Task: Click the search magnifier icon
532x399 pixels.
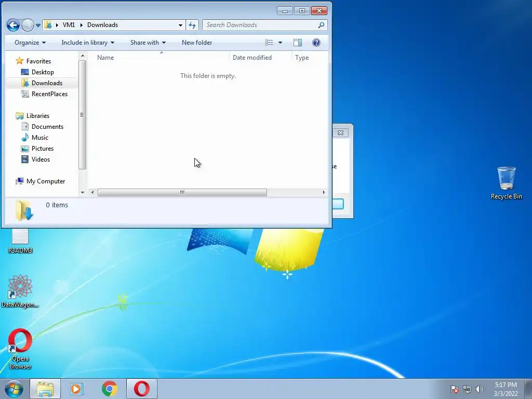Action: pyautogui.click(x=321, y=25)
